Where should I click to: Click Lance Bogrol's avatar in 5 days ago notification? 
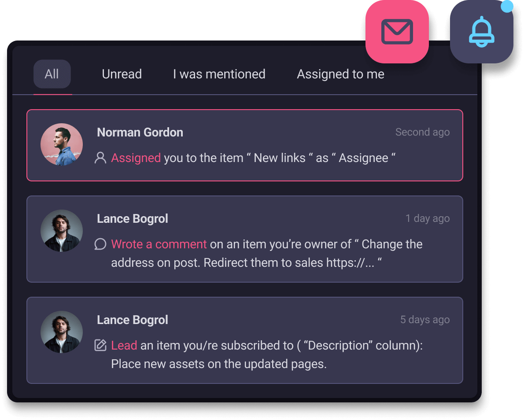pos(62,332)
